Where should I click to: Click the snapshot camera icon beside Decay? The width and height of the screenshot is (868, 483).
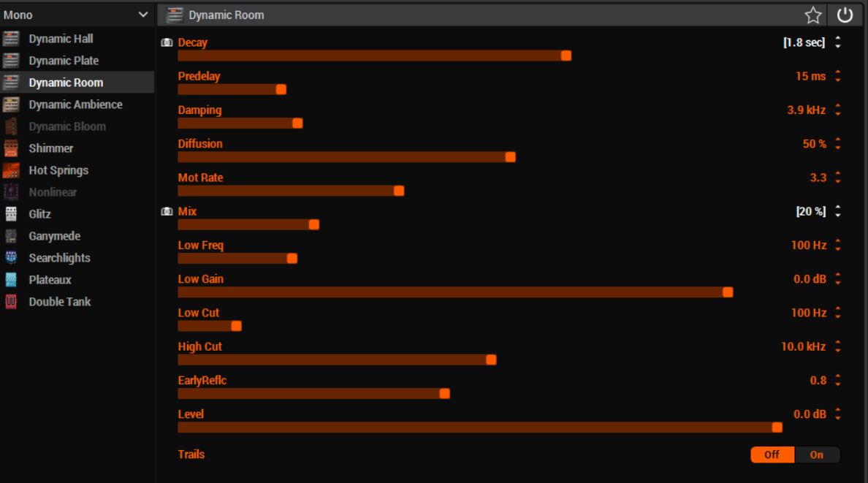coord(167,42)
